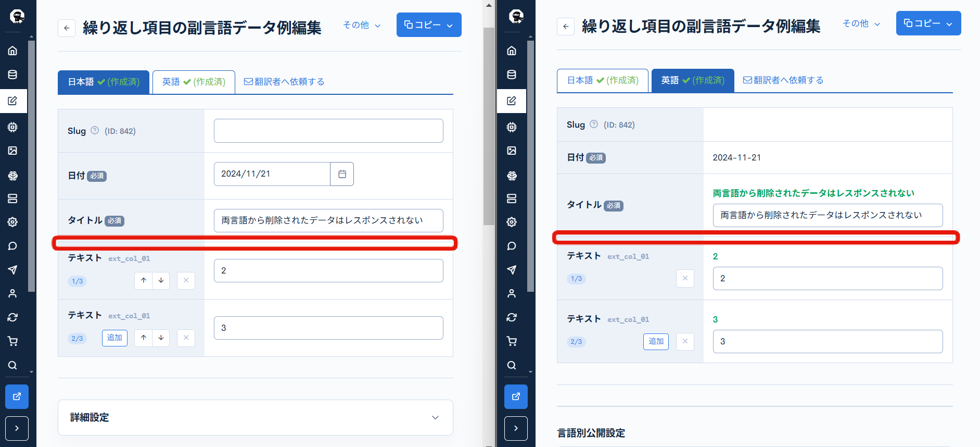Open chip icon in left window sidebar
Image resolution: width=980 pixels, height=447 pixels.
(12, 127)
